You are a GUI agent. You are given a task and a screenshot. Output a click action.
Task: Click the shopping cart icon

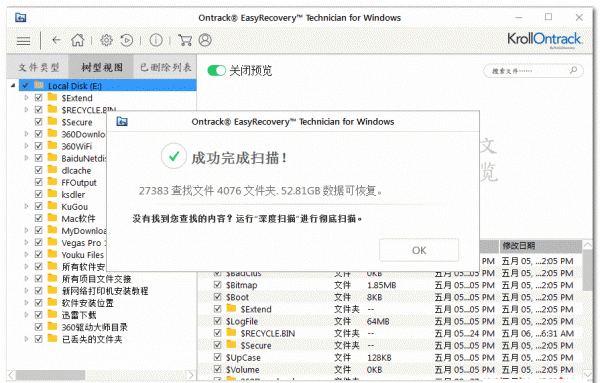click(185, 40)
